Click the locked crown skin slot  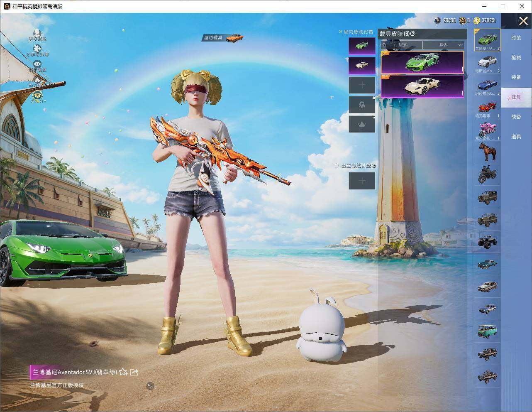pyautogui.click(x=362, y=124)
